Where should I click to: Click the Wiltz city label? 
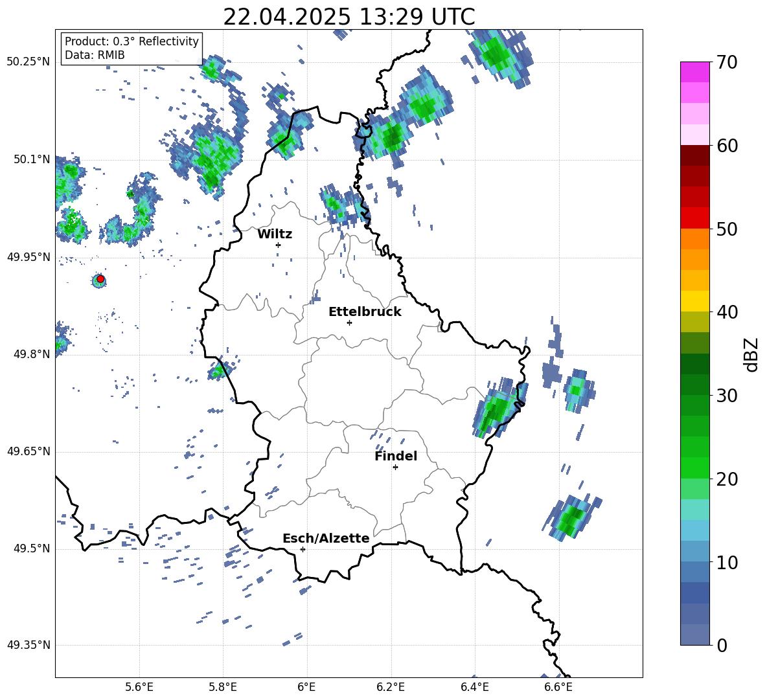coord(275,234)
